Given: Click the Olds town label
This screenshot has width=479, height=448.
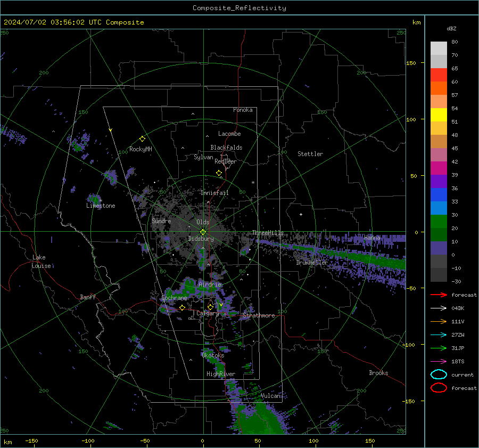Looking at the screenshot, I should 203,222.
